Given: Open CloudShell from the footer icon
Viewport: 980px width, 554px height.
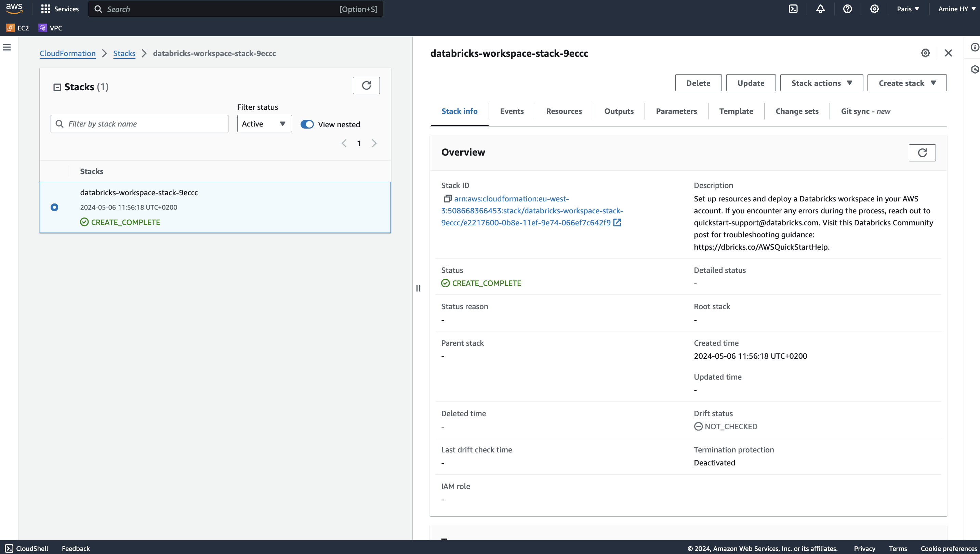Looking at the screenshot, I should [10, 548].
